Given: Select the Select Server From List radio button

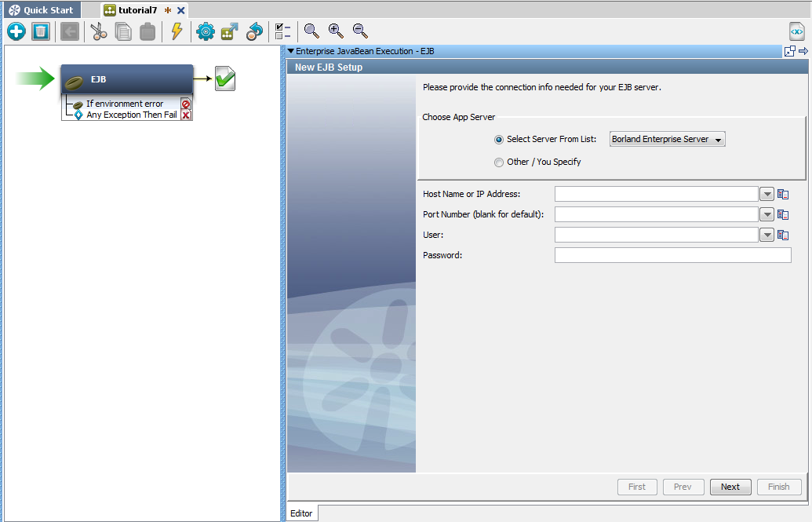Looking at the screenshot, I should click(499, 139).
